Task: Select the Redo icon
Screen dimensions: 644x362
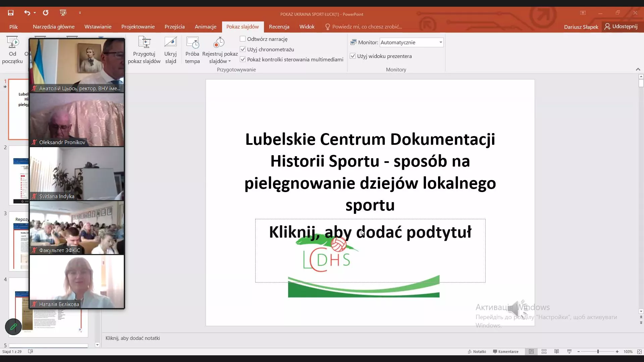Action: (x=46, y=13)
